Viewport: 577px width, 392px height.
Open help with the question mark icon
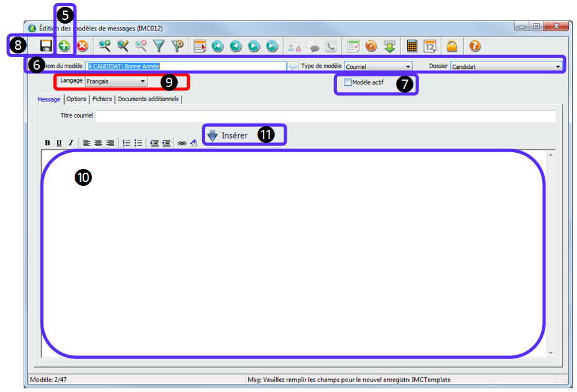click(474, 46)
